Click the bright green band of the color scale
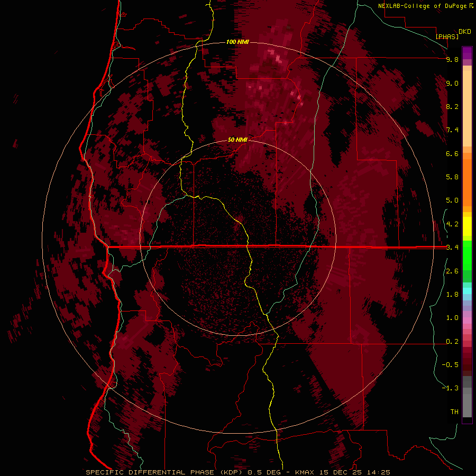The image size is (476, 476). [467, 255]
